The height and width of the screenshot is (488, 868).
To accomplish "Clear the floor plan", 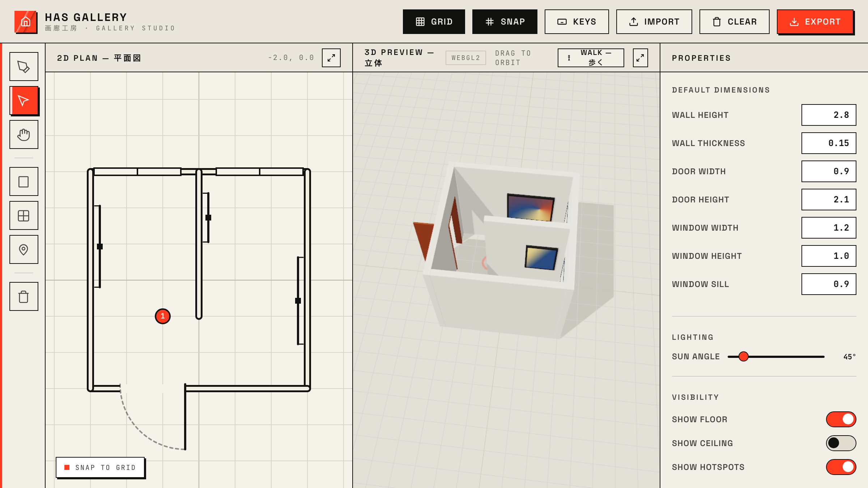I will pos(735,22).
